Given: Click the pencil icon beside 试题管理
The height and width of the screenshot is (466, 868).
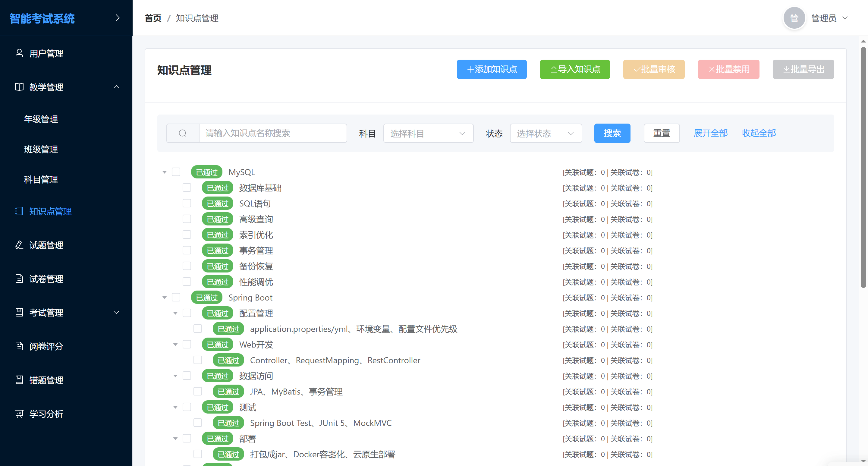Looking at the screenshot, I should 19,245.
